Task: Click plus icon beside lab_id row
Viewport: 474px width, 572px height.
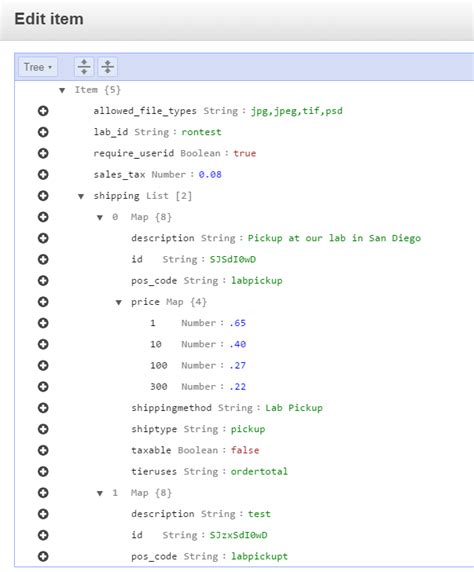Action: click(x=43, y=132)
